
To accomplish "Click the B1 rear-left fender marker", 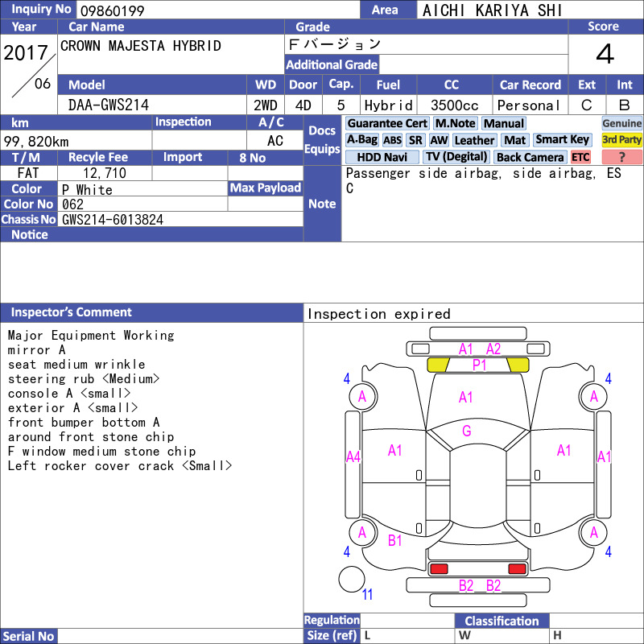I will 394,540.
